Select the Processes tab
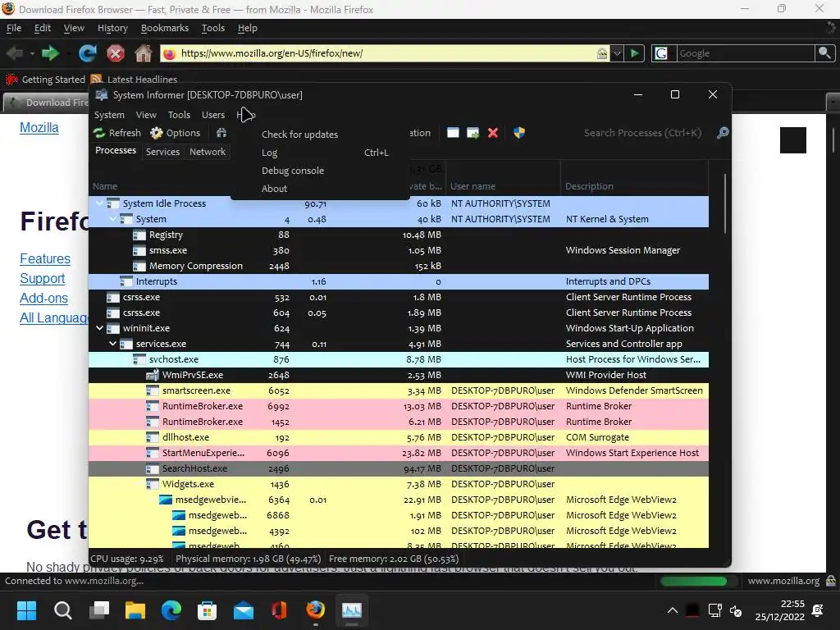Viewport: 840px width, 630px height. pyautogui.click(x=116, y=151)
